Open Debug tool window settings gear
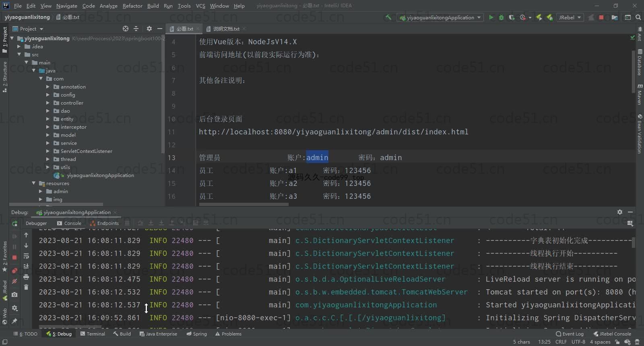Image resolution: width=644 pixels, height=346 pixels. click(620, 212)
